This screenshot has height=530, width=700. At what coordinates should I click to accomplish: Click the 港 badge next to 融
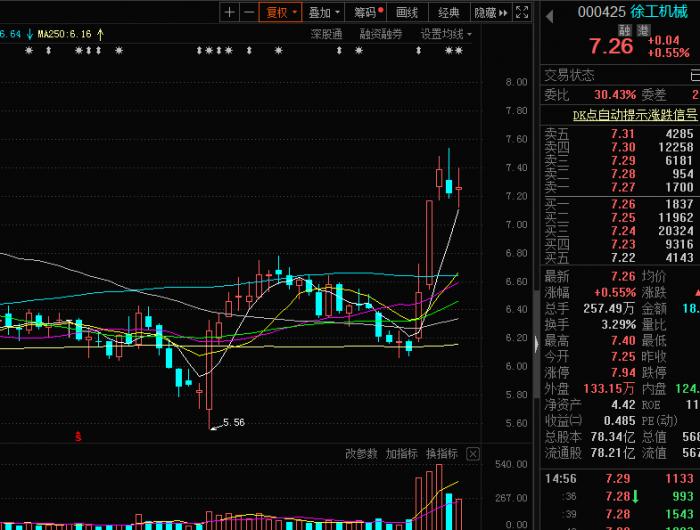coord(644,31)
